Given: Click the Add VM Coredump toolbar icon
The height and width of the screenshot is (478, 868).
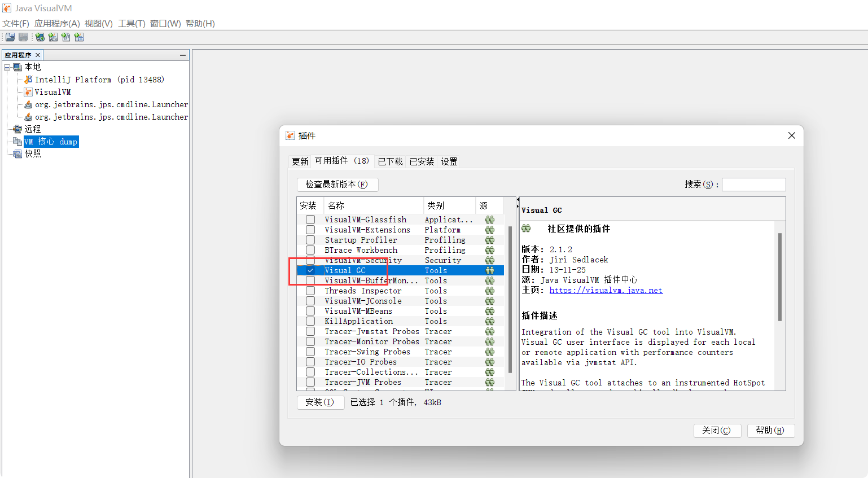Looking at the screenshot, I should click(66, 37).
